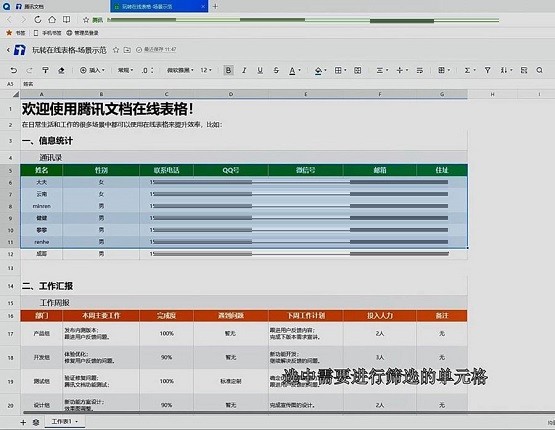Screen dimensions: 555x430
Task: Click the 邮箱 header cell
Action: [x=380, y=170]
